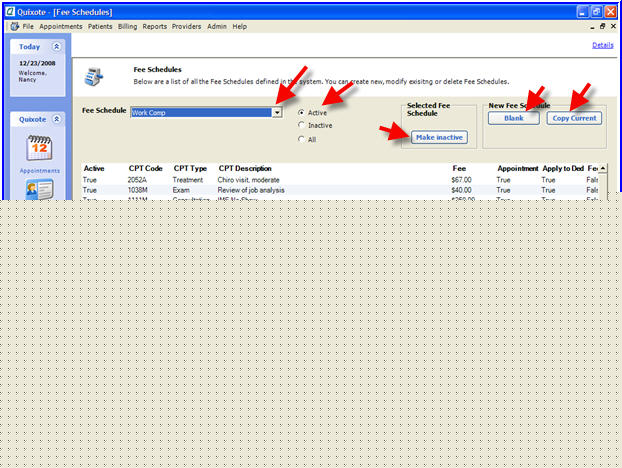The image size is (622, 468).
Task: Select the row with code 2052A
Action: 340,180
